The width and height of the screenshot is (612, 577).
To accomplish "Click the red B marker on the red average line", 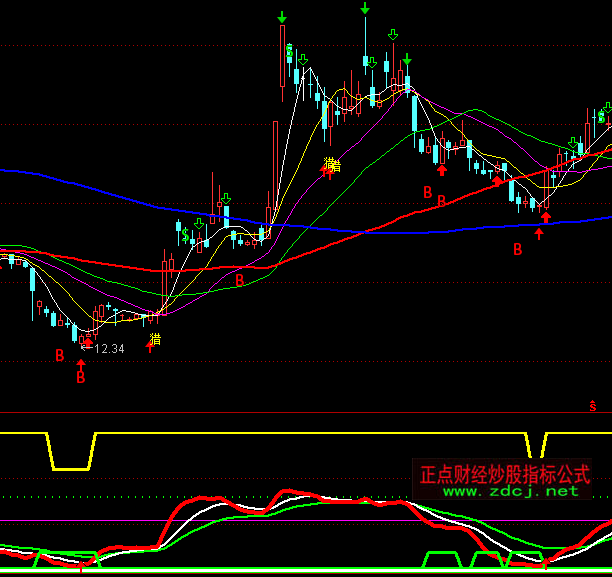I will pyautogui.click(x=239, y=281).
